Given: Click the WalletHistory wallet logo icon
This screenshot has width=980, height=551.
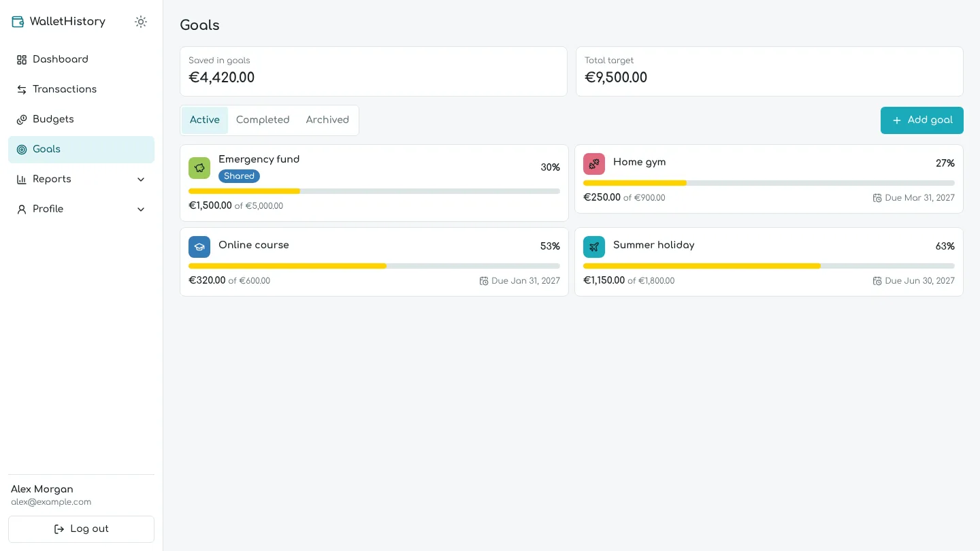Looking at the screenshot, I should [x=18, y=22].
